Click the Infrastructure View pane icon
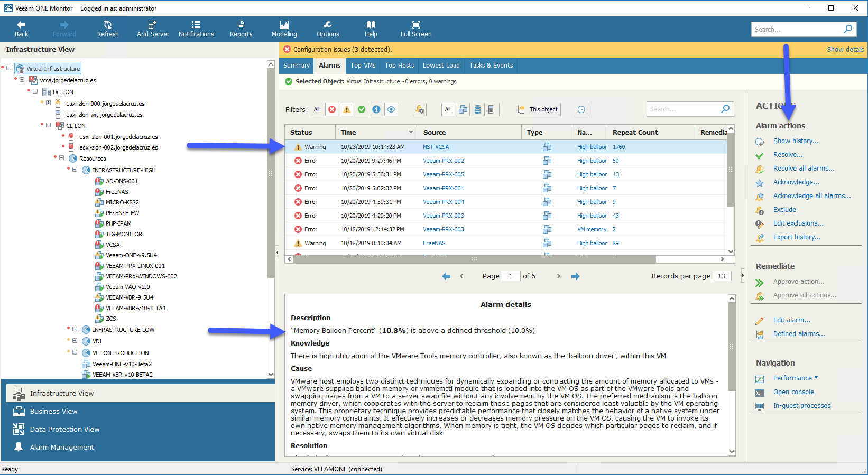The image size is (868, 475). (x=19, y=394)
